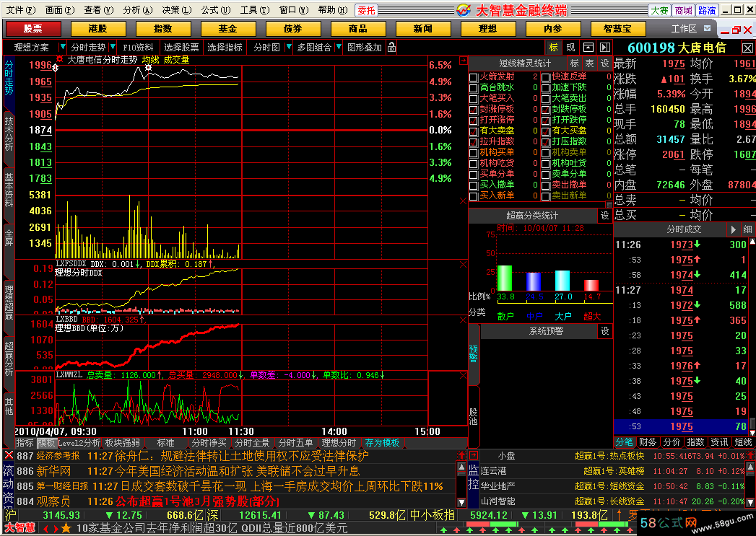
Task: Enable the 火箭发射 checkbox
Action: 474,77
